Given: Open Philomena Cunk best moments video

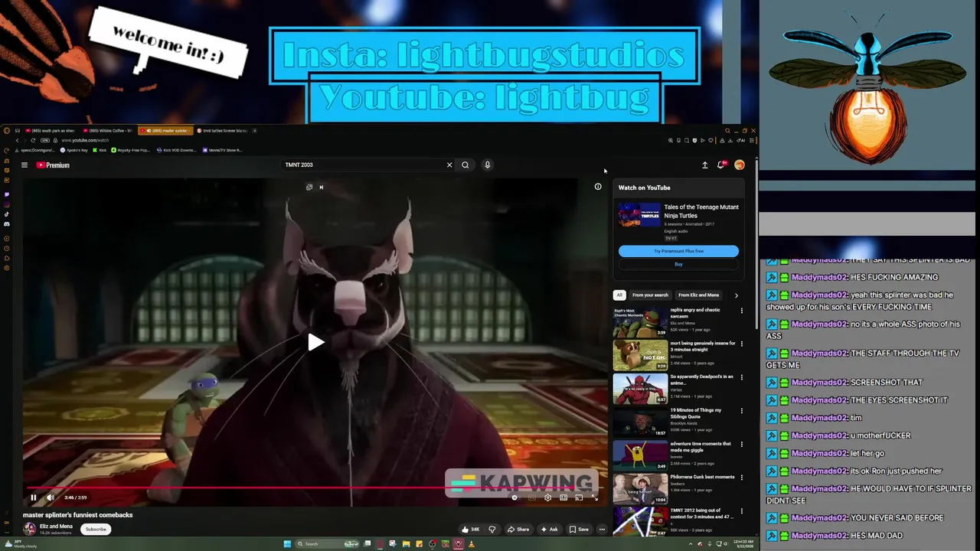Looking at the screenshot, I should (x=640, y=491).
